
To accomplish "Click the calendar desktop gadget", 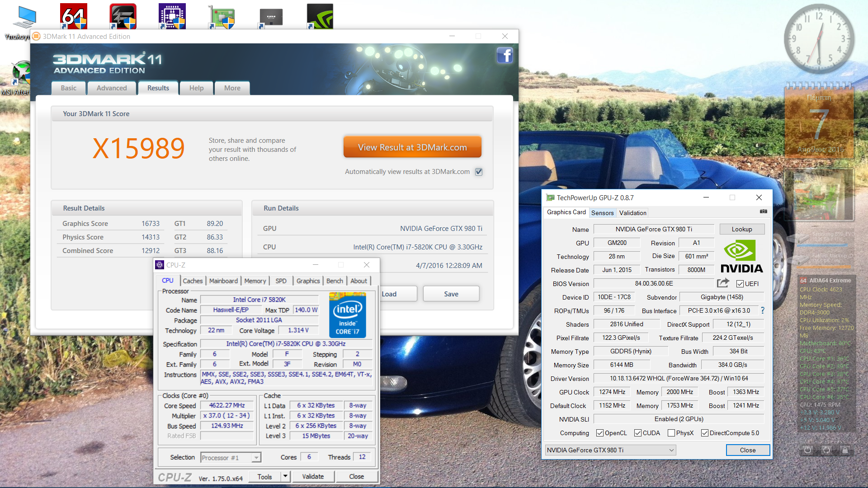I will click(819, 120).
